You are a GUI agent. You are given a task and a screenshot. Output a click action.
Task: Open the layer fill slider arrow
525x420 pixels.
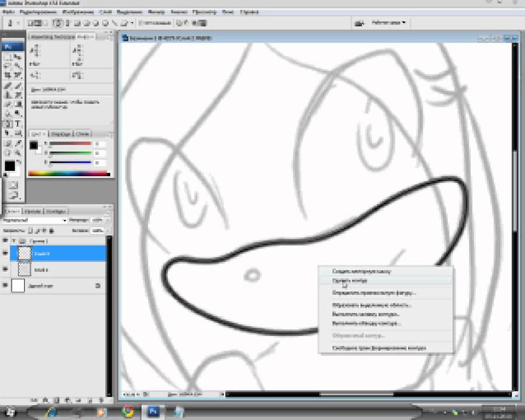pos(107,231)
